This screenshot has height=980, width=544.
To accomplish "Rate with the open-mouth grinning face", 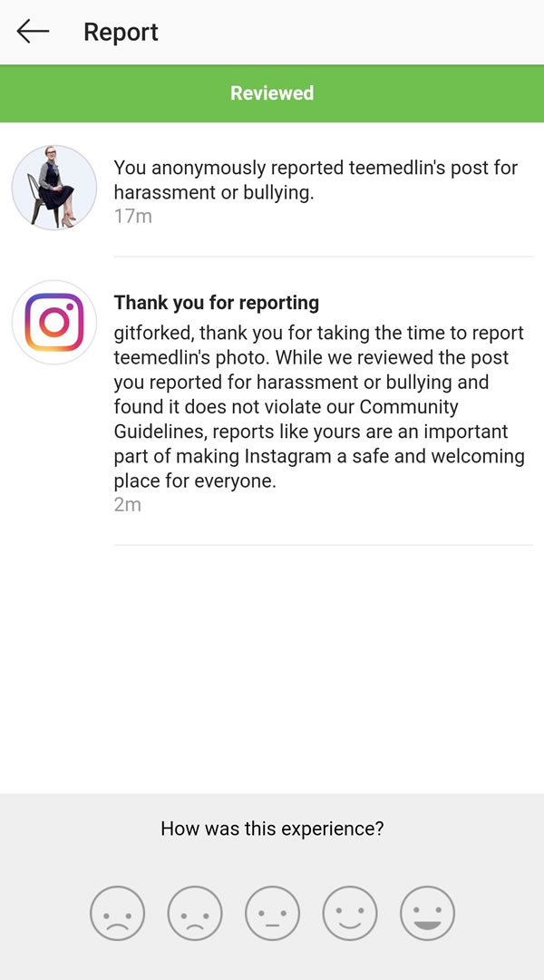I will (x=427, y=913).
